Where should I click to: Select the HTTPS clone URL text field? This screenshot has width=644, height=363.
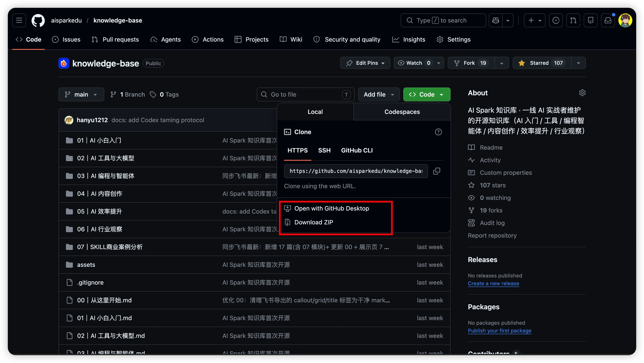[356, 171]
